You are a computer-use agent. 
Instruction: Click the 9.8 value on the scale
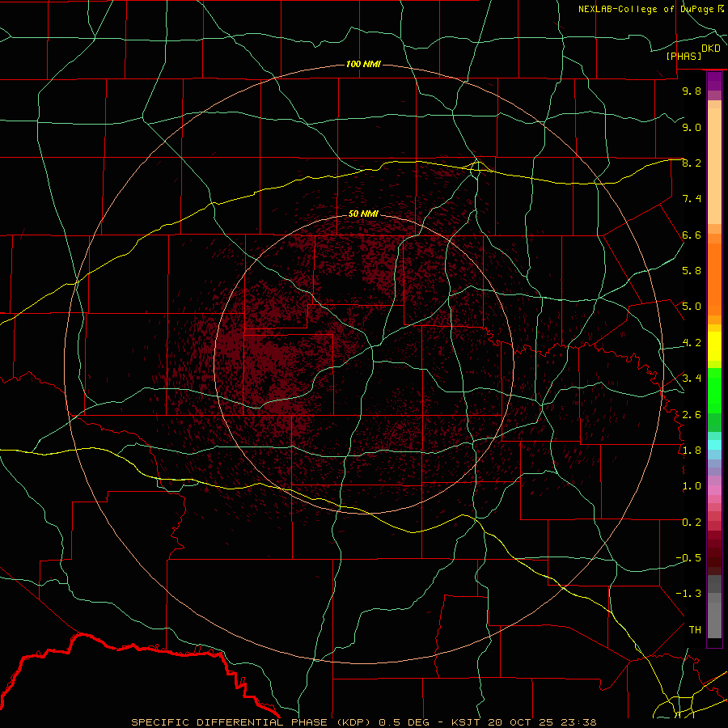(x=692, y=91)
